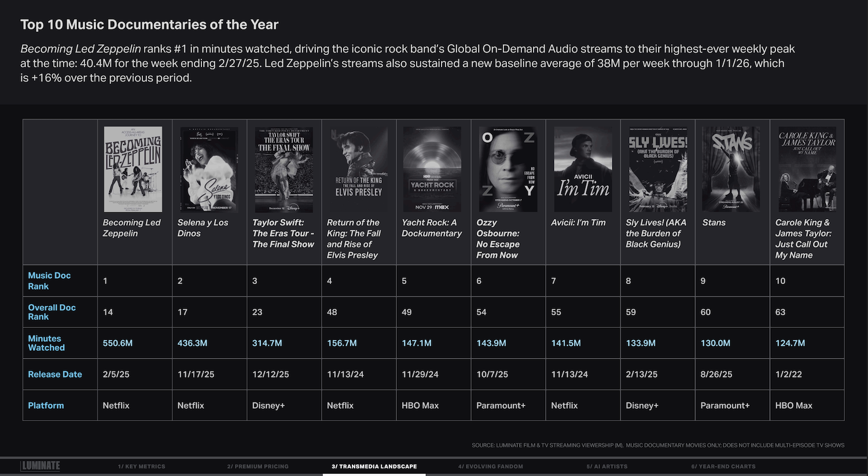The image size is (868, 476).
Task: Select the Transmedia Landscape tab
Action: (374, 466)
